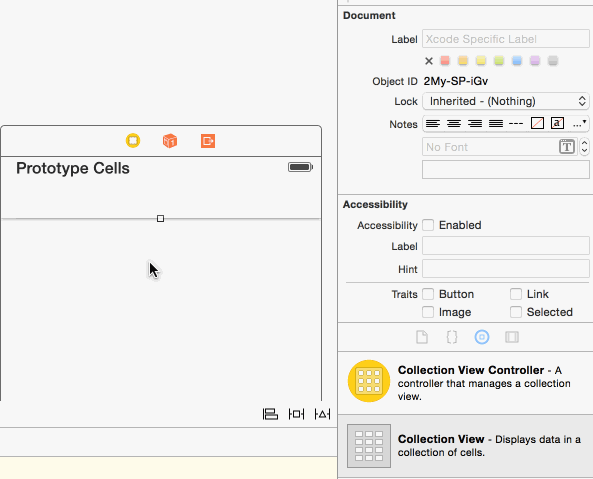
Task: Justify the notes text
Action: click(496, 123)
